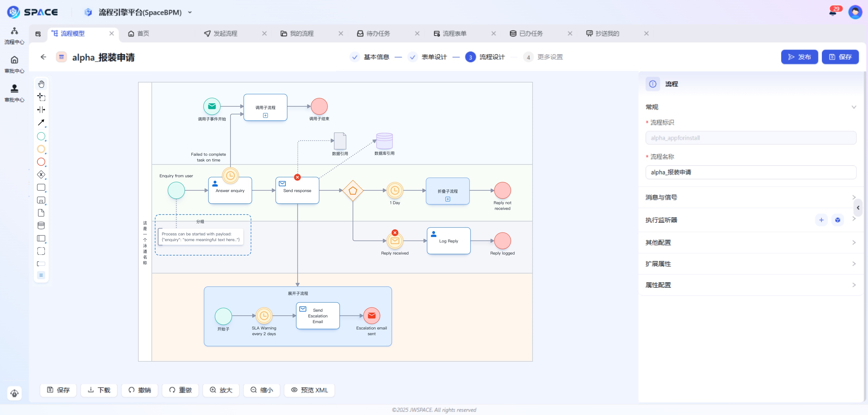Select the hand pan tool

41,84
